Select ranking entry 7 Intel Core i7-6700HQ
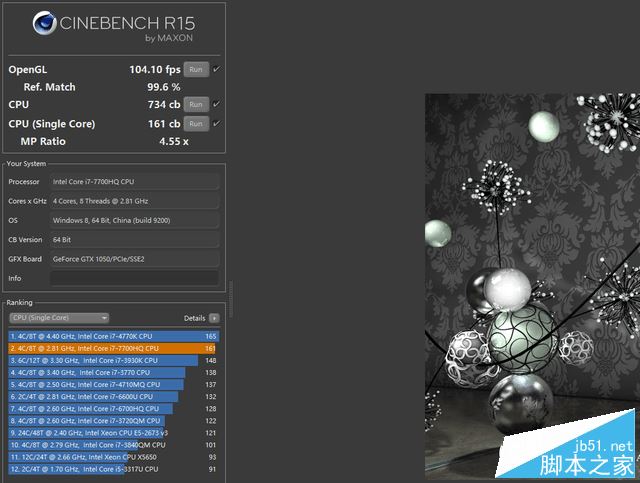Viewport: 640px width, 483px height. [113, 409]
